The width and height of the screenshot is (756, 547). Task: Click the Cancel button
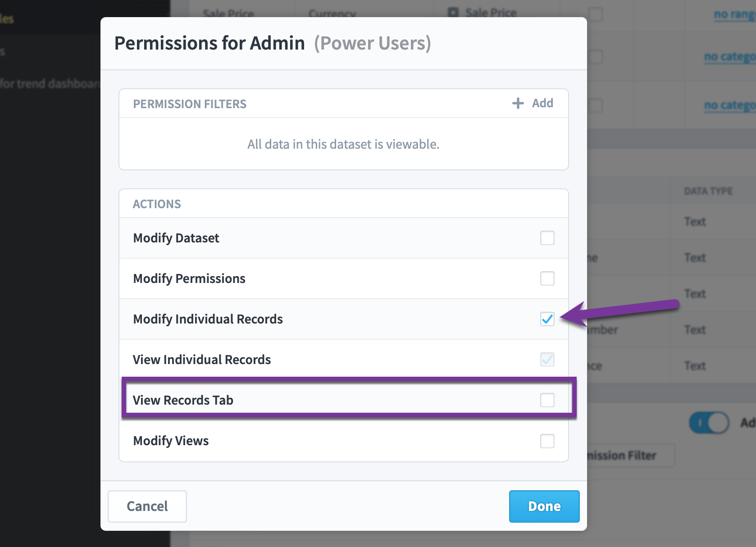click(147, 506)
